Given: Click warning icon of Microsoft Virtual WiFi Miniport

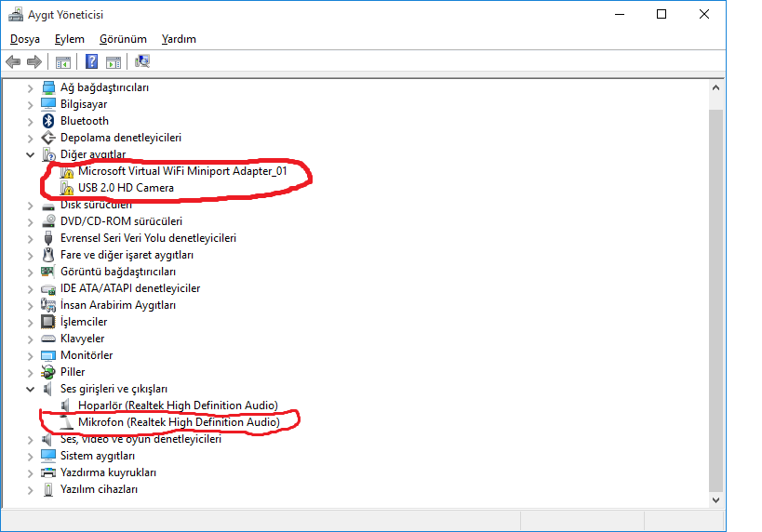Looking at the screenshot, I should click(67, 171).
